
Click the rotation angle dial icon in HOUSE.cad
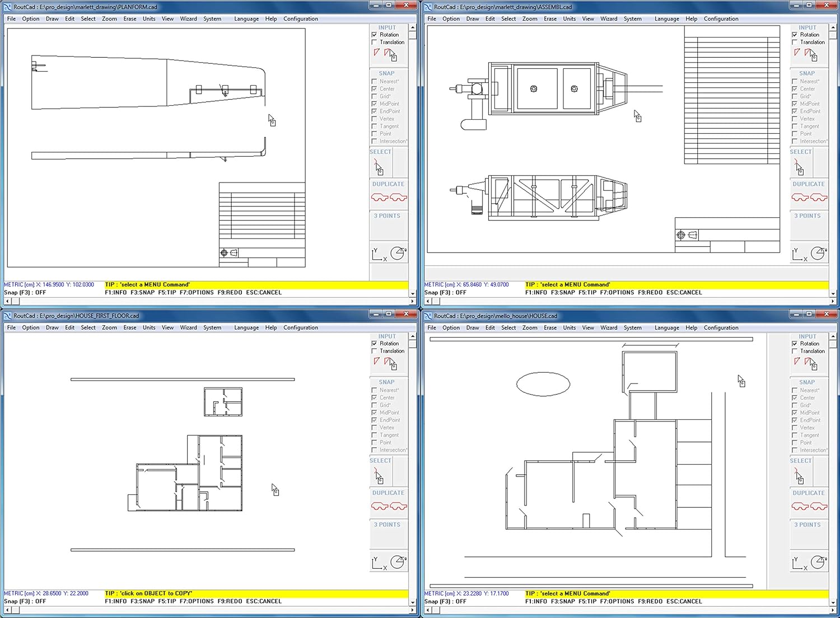click(x=819, y=562)
